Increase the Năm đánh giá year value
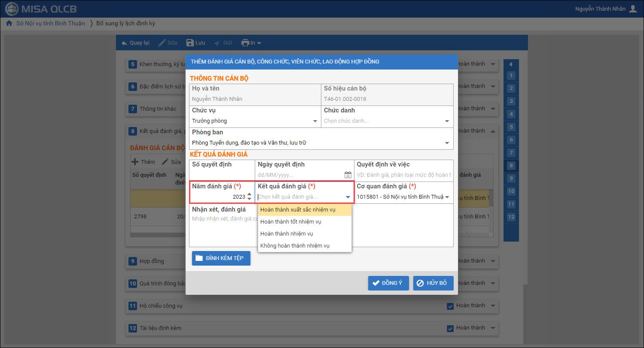This screenshot has height=348, width=644. point(249,194)
